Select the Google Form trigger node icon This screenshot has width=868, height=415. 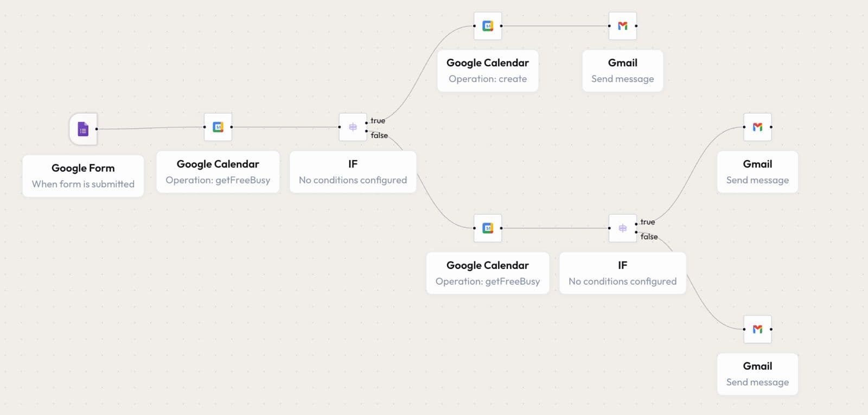[x=83, y=129]
